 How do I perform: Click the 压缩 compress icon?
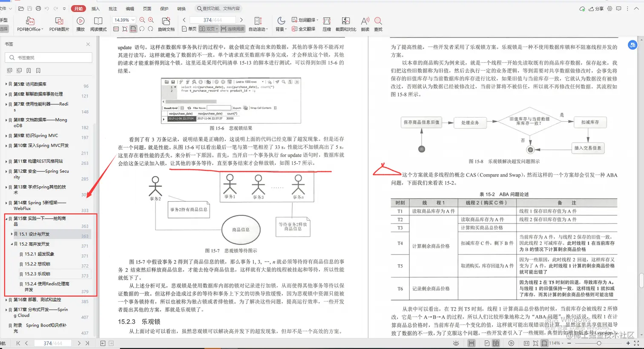coord(327,21)
